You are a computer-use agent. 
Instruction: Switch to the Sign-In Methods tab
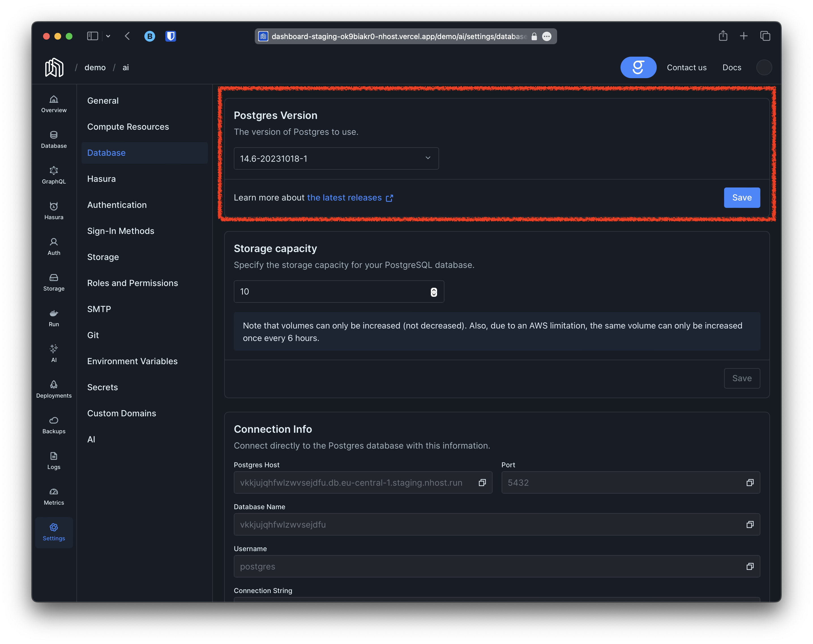click(x=121, y=231)
